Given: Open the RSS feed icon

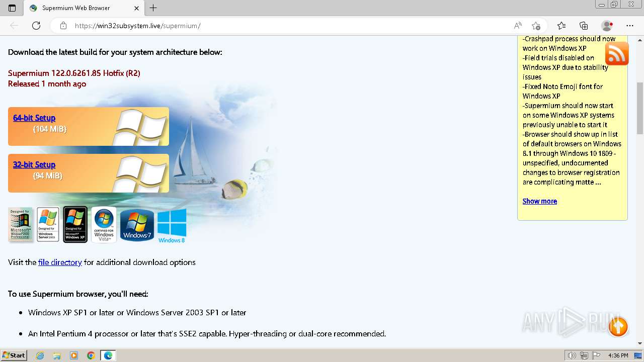Looking at the screenshot, I should pyautogui.click(x=617, y=54).
